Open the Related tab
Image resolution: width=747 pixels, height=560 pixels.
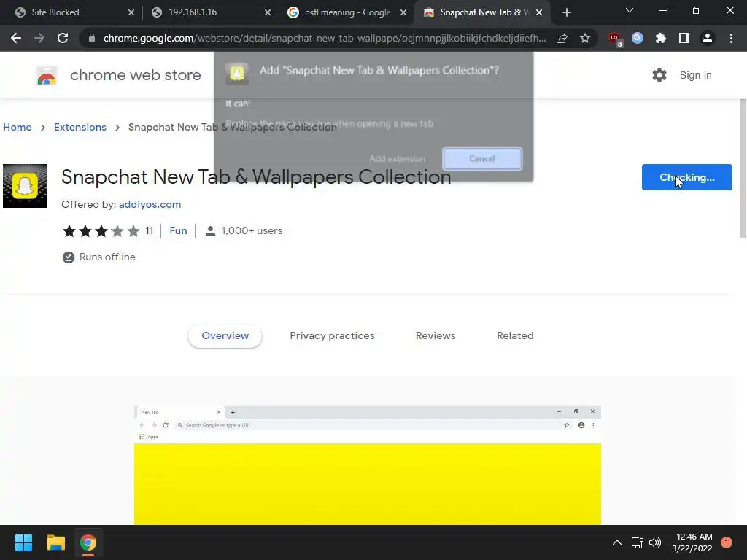pos(515,335)
